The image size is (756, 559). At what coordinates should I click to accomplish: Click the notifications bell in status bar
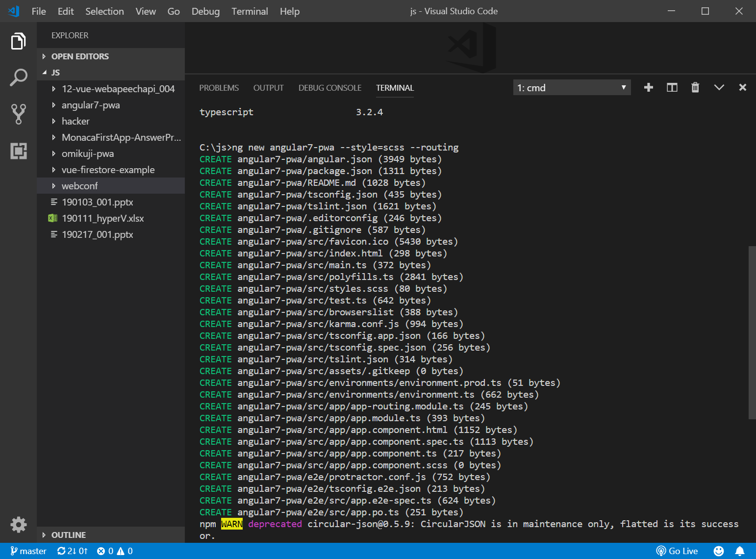coord(740,551)
